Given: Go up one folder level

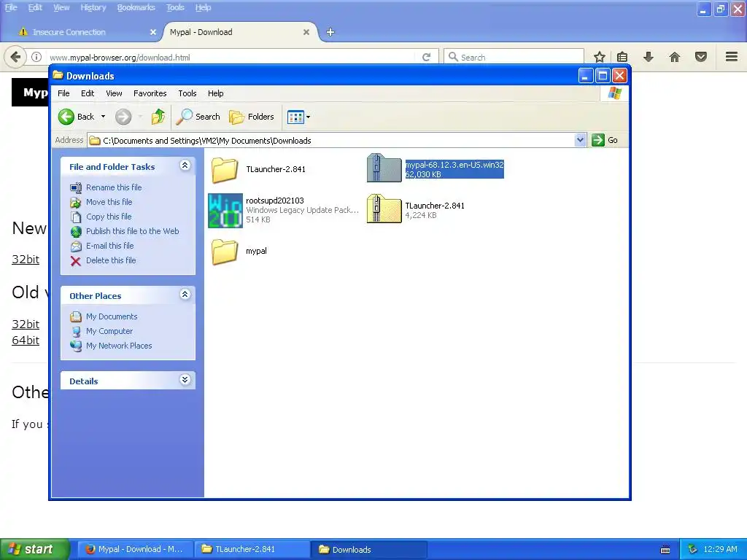Looking at the screenshot, I should [x=158, y=117].
